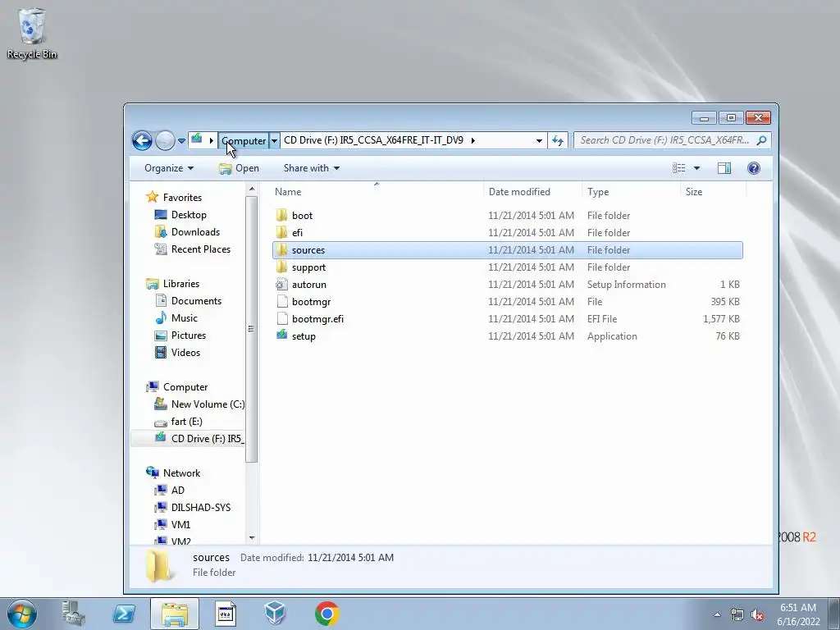840x630 pixels.
Task: Select Computer in the address breadcrumb
Action: tap(244, 140)
